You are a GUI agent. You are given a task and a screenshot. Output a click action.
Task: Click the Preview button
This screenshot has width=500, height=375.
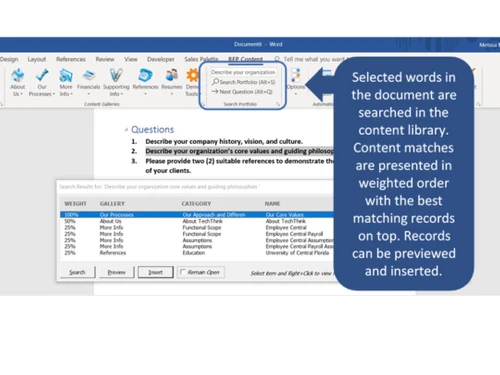point(116,272)
